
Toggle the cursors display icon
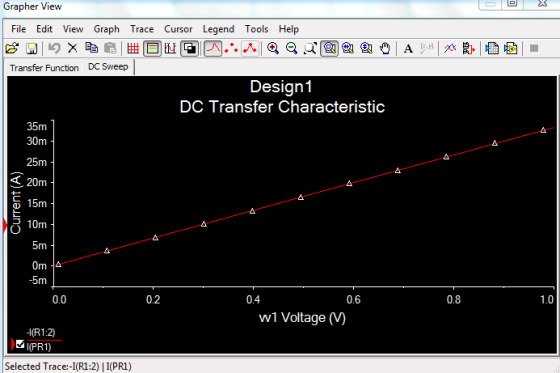(171, 48)
